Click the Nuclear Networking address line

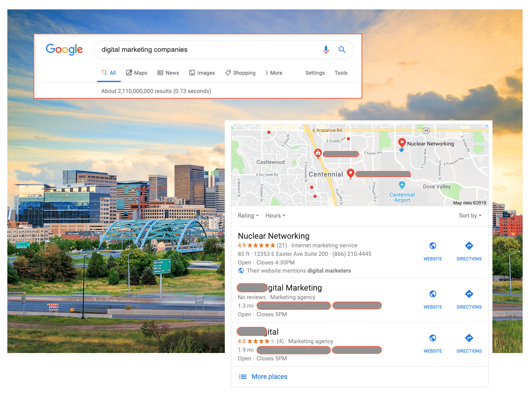tap(305, 254)
